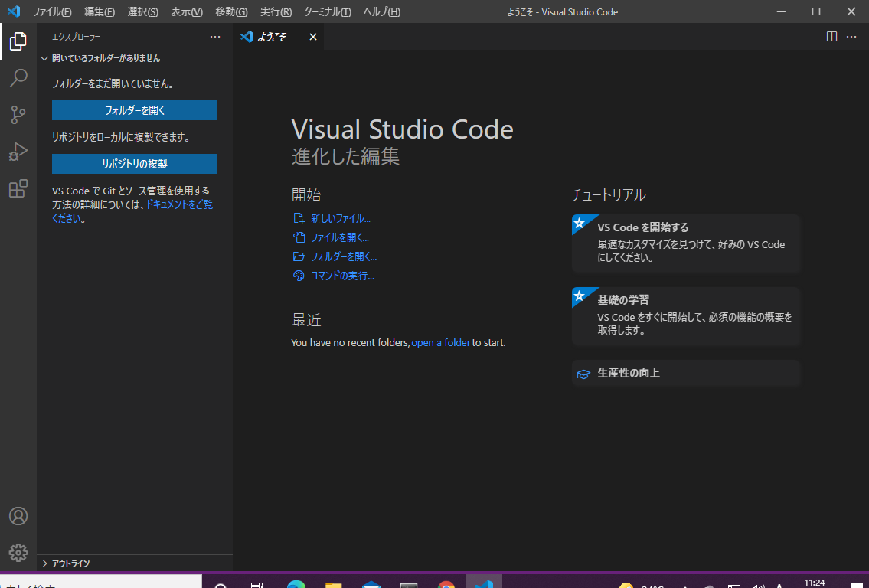Click the split editor icon
Viewport: 869px width, 588px height.
(832, 37)
